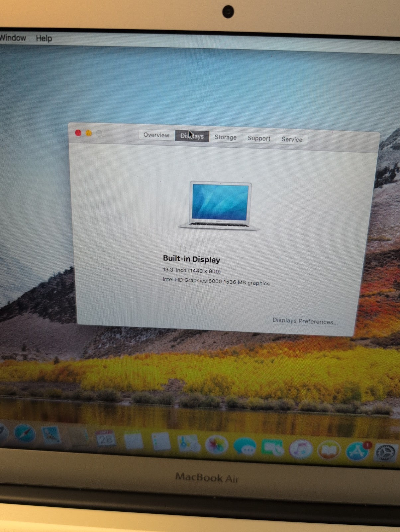This screenshot has height=532, width=400.
Task: Switch to the Overview tab
Action: pos(156,135)
